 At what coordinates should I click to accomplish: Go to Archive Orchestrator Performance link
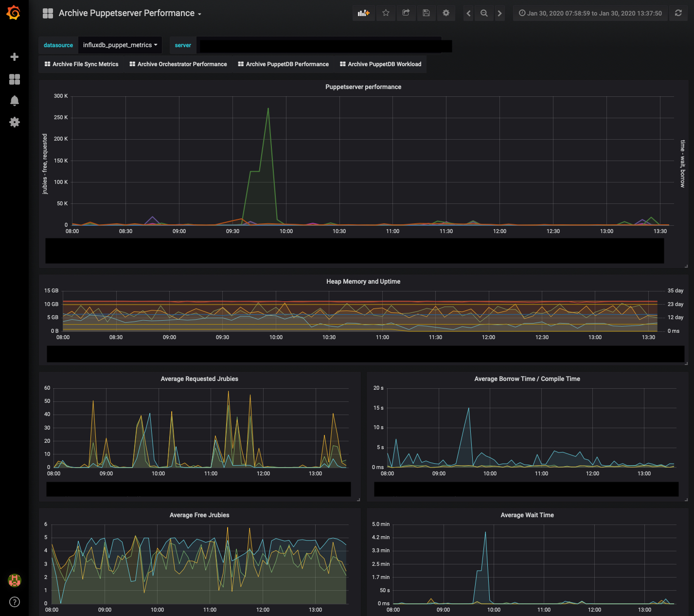click(178, 64)
